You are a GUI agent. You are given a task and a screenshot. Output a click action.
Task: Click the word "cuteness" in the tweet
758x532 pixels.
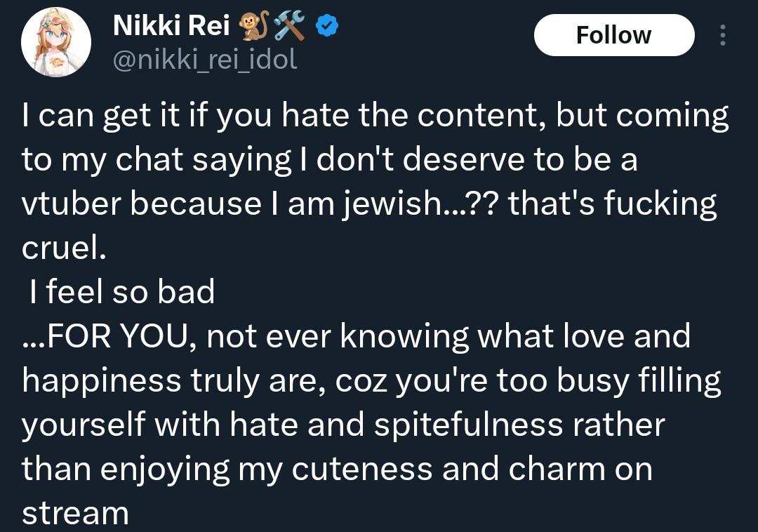pyautogui.click(x=361, y=469)
